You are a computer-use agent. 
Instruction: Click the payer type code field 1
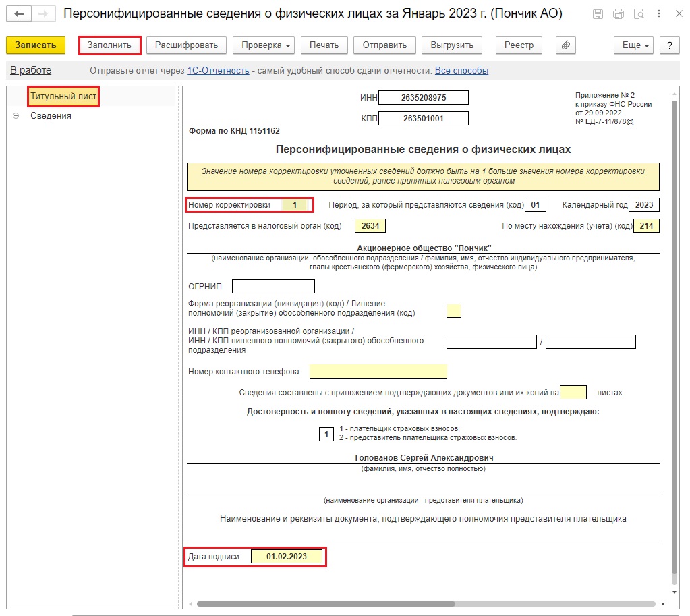(x=326, y=434)
